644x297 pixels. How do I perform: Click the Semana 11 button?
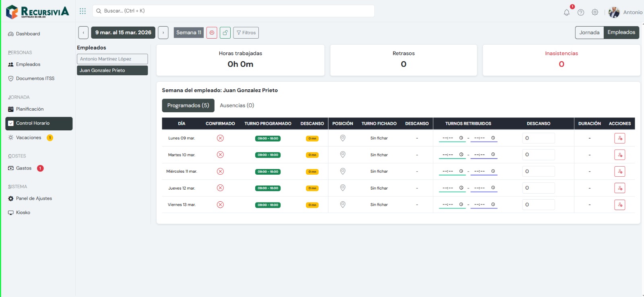click(x=188, y=33)
